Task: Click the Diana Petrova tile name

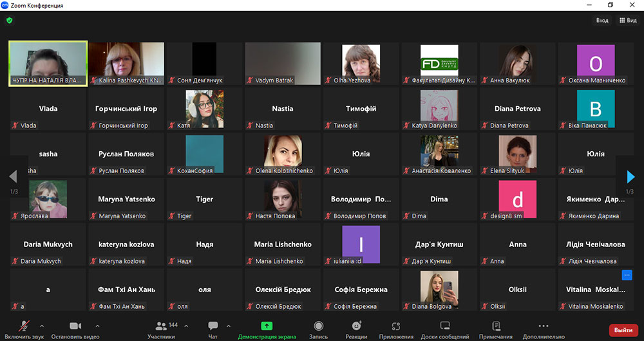Action: pos(518,109)
